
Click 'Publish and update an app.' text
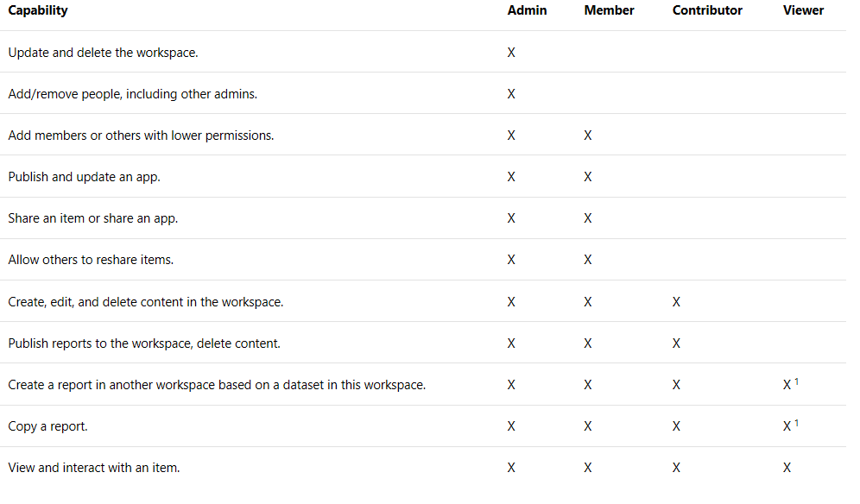coord(84,177)
